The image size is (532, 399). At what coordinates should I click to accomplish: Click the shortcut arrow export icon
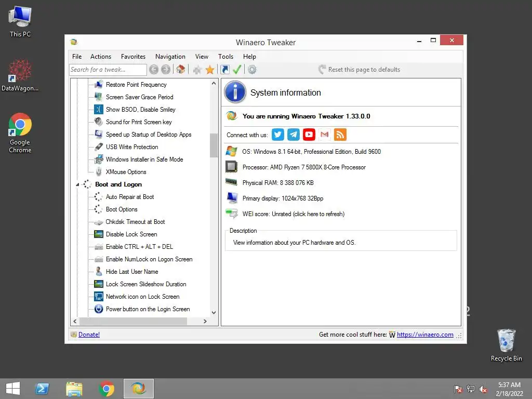click(224, 70)
